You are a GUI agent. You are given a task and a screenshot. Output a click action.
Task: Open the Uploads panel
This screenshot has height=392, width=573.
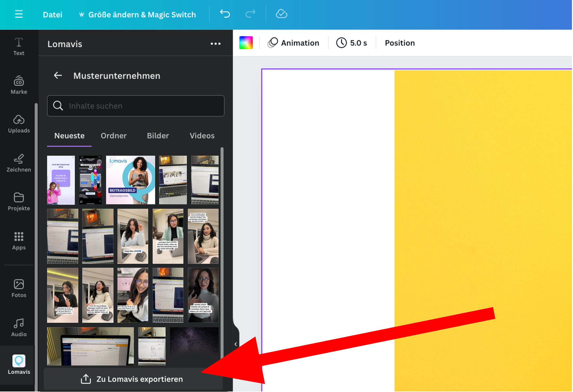[19, 124]
